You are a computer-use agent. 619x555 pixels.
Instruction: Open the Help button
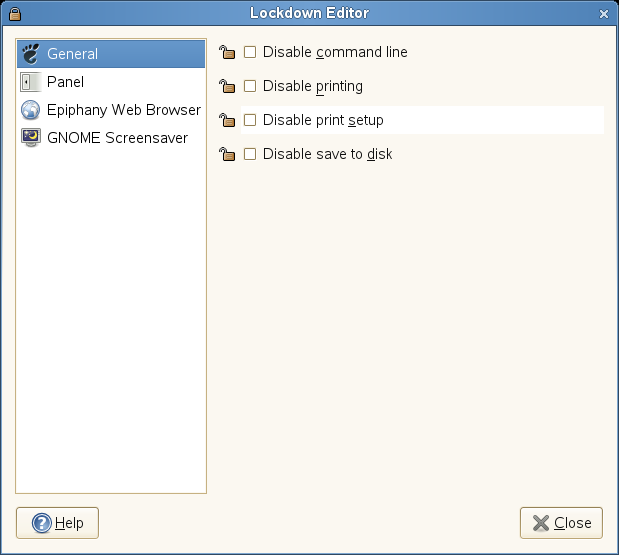click(x=57, y=522)
